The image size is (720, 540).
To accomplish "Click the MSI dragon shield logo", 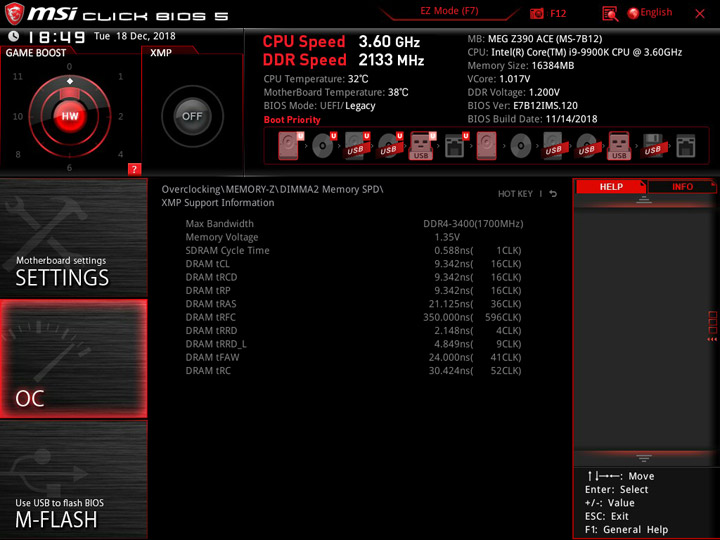I will [x=14, y=14].
